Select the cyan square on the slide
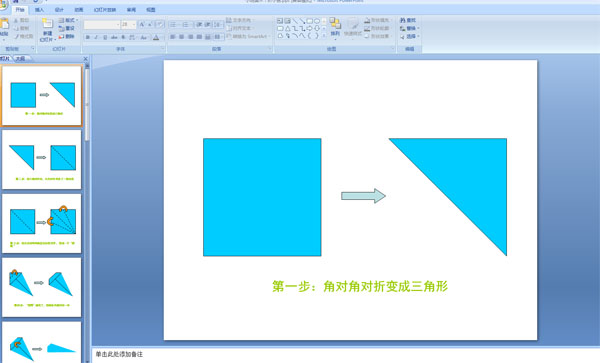The width and height of the screenshot is (600, 363). click(262, 197)
